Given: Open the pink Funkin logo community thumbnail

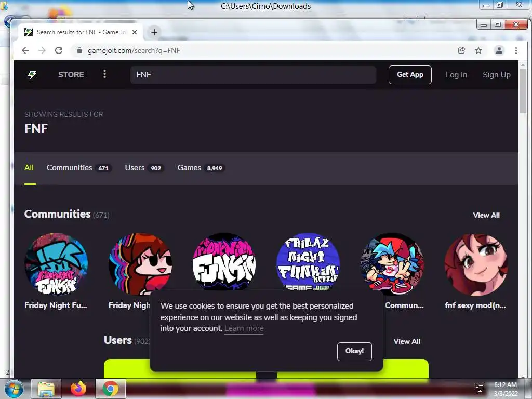Looking at the screenshot, I should [224, 261].
